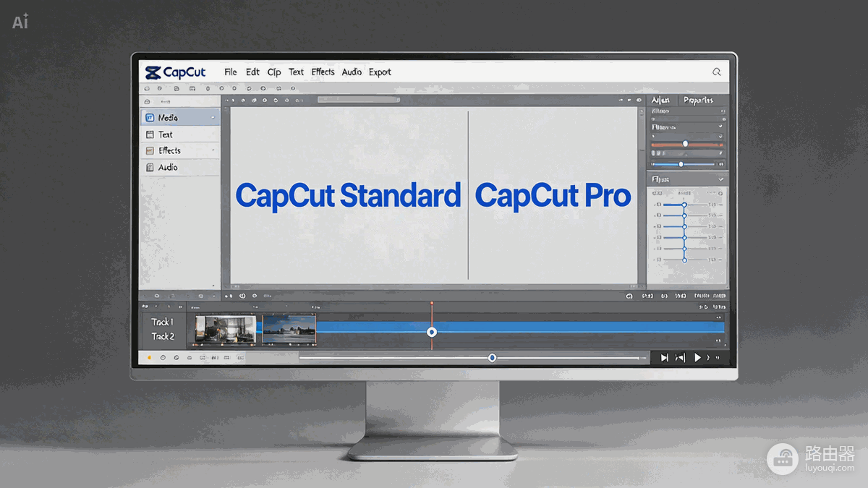The image size is (868, 488).
Task: Open the Export menu
Action: click(380, 72)
